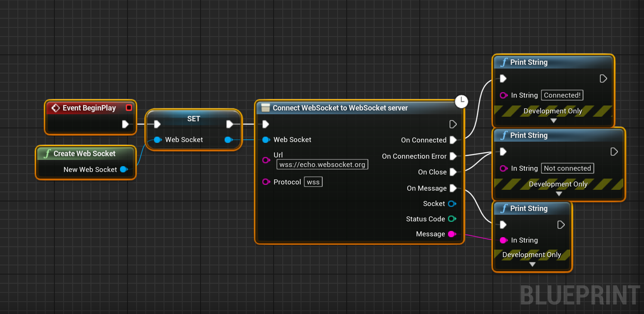This screenshot has height=314, width=644.
Task: Click the Event BeginPlay output exec pin
Action: (x=125, y=124)
